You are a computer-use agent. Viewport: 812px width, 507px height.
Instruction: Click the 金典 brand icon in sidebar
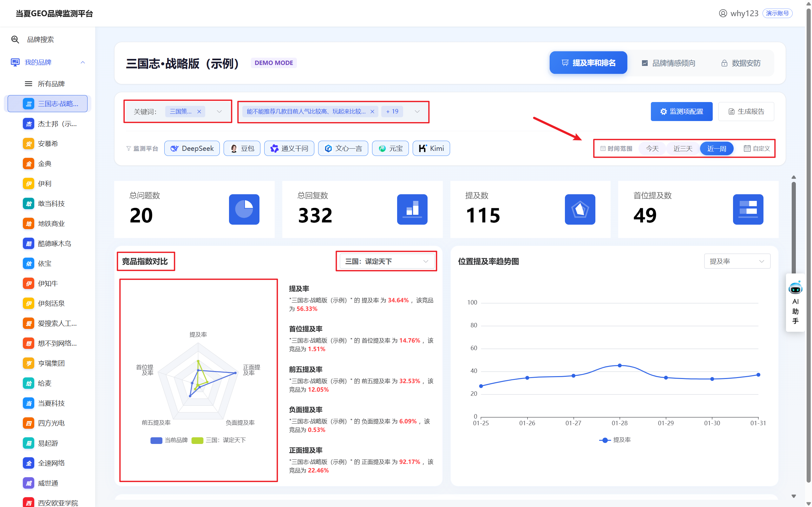29,164
